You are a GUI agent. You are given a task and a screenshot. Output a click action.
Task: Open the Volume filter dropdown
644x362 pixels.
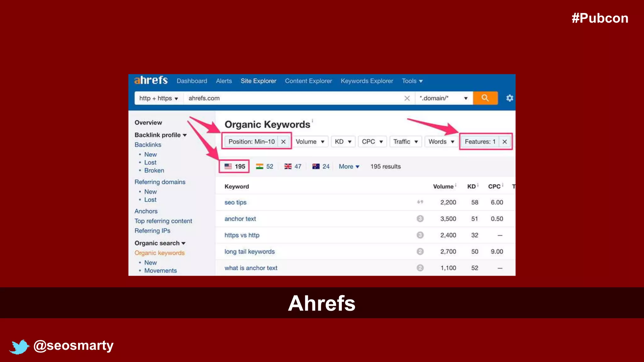tap(310, 142)
